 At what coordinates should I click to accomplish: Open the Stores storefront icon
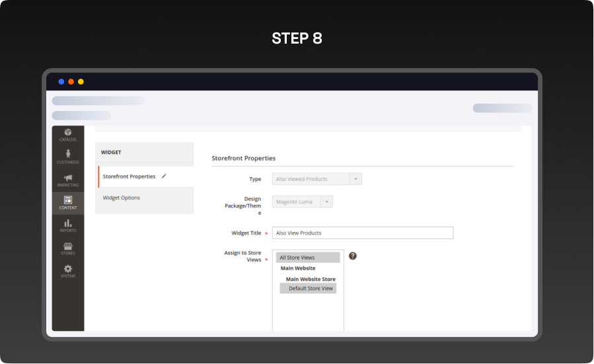tap(68, 248)
